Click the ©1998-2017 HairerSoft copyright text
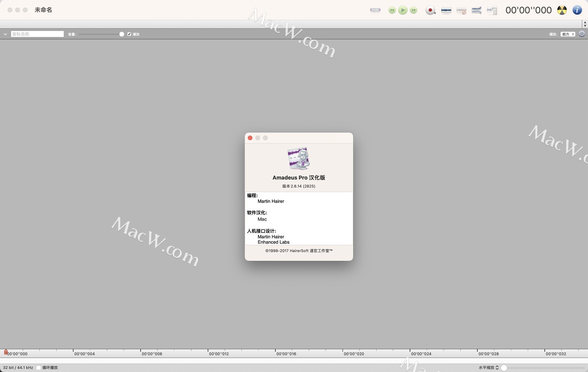Screen dimensions: 588x372 (x=299, y=251)
